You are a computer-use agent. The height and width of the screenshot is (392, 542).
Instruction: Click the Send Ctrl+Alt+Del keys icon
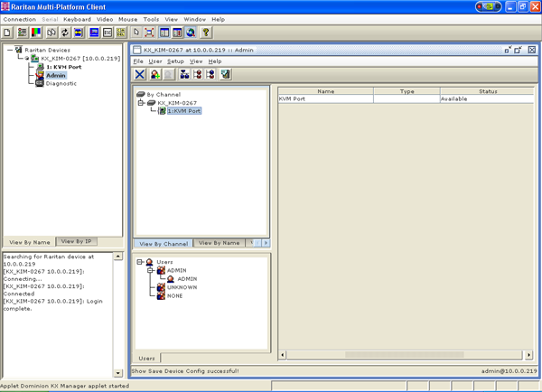coord(121,33)
